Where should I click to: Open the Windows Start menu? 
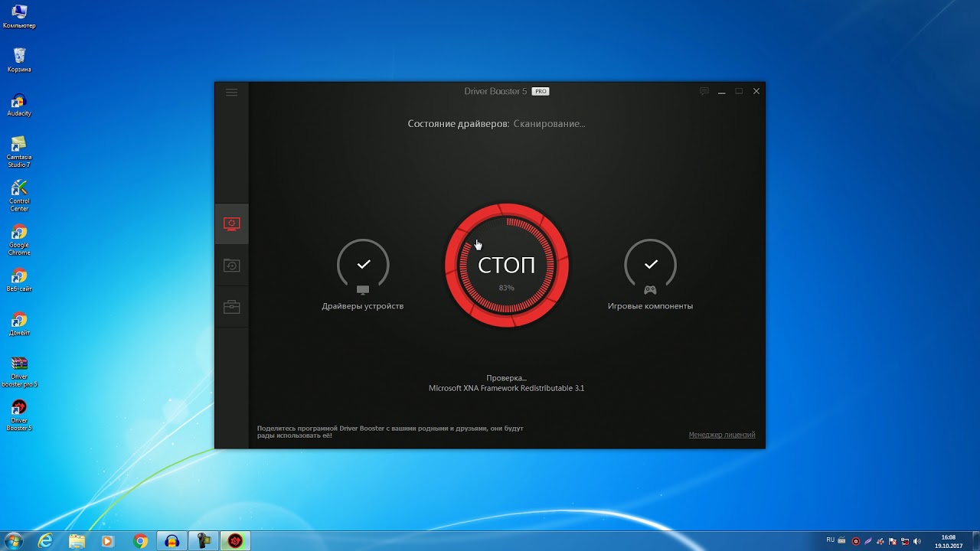(x=14, y=541)
